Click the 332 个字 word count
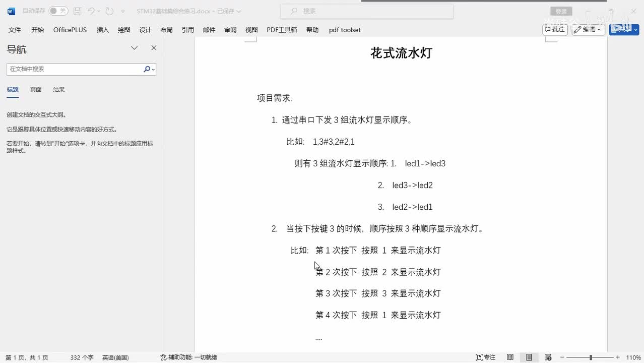The image size is (644, 363). (82, 357)
